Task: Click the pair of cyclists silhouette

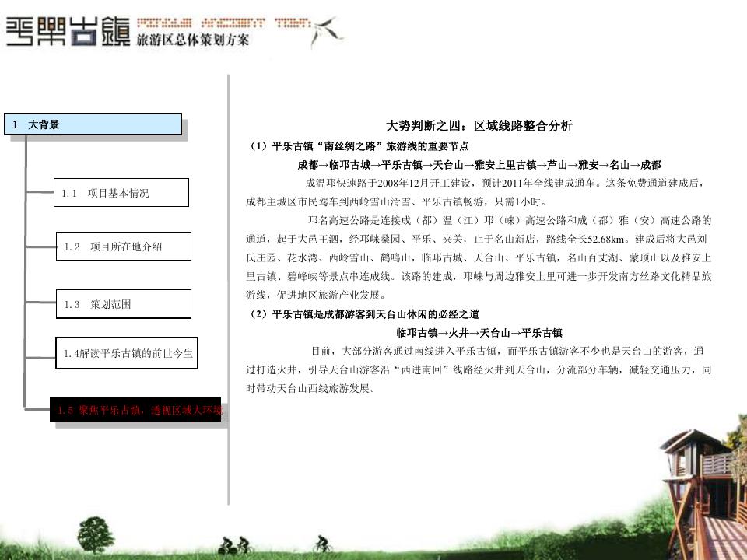Action: coord(234,544)
